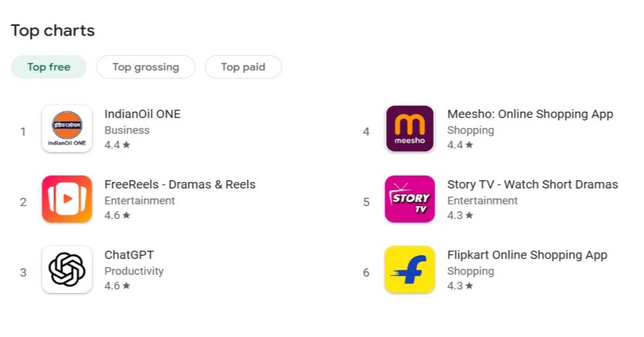This screenshot has width=644, height=337.
Task: Open the IndianOil ONE app icon
Action: 67,129
